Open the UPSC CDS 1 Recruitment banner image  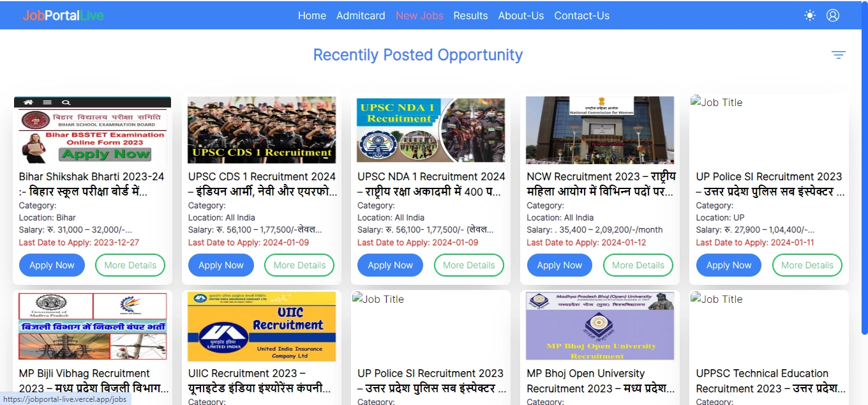click(x=262, y=130)
